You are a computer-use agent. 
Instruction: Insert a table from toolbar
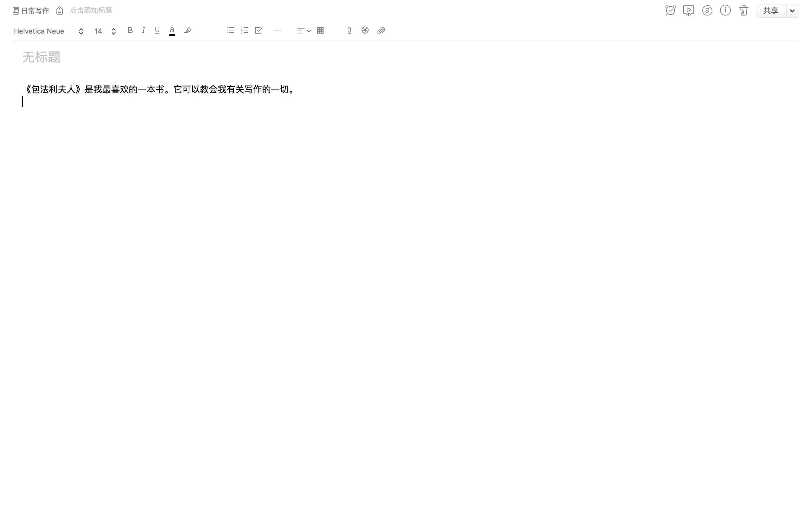pos(320,30)
